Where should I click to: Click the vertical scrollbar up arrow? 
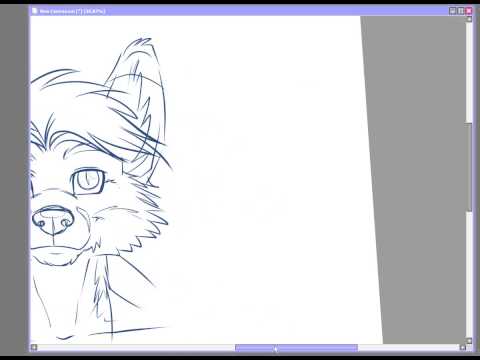click(x=469, y=19)
